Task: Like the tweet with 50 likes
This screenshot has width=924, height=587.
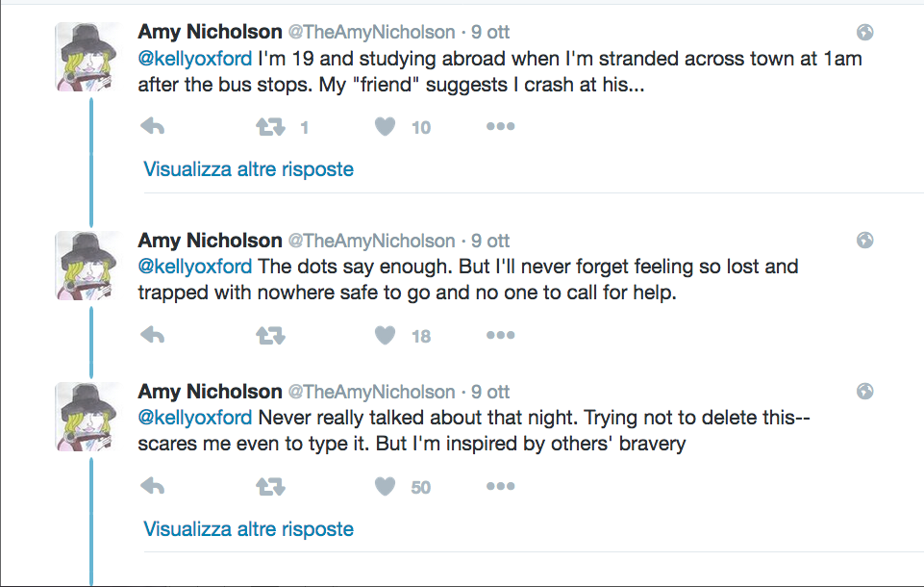Action: tap(386, 487)
